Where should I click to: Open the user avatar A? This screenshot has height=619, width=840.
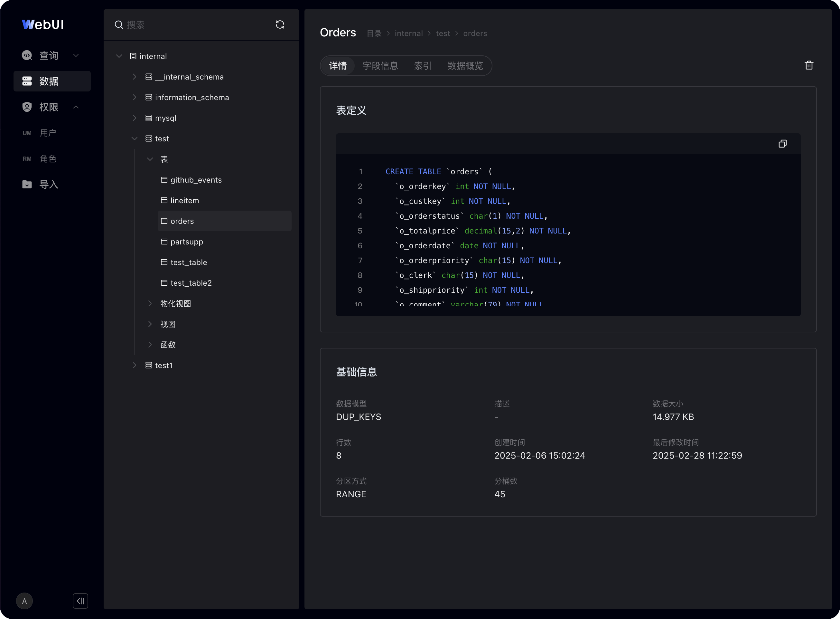24,601
